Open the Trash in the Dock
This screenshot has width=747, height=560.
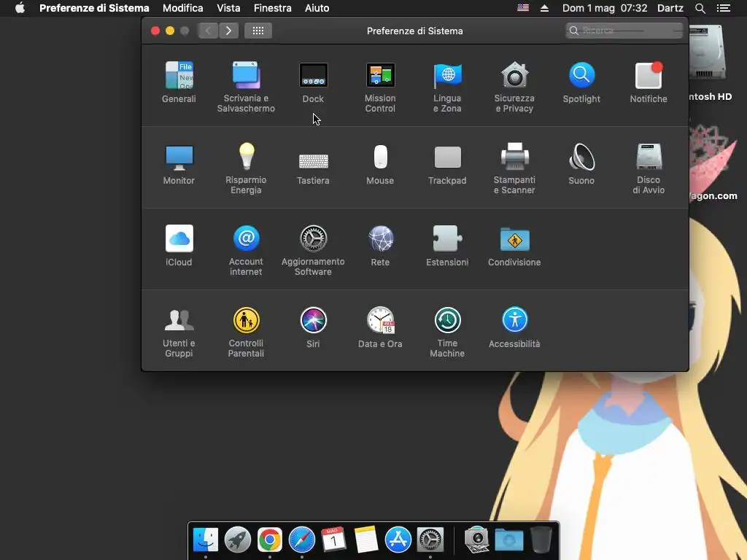tap(541, 540)
